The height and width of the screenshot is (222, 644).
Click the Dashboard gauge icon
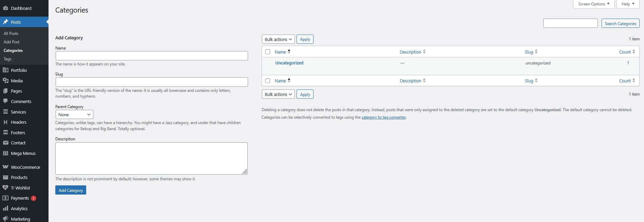click(5, 8)
